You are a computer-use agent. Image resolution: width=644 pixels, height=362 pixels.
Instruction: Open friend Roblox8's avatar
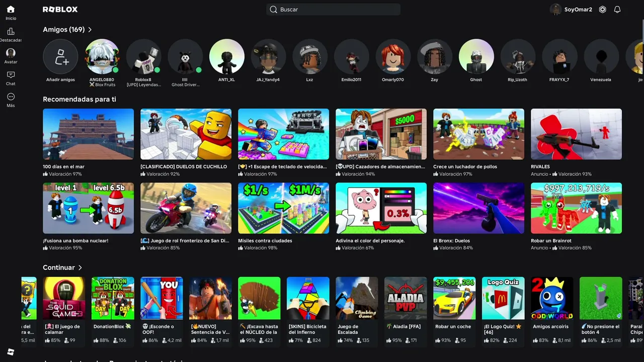(x=143, y=56)
